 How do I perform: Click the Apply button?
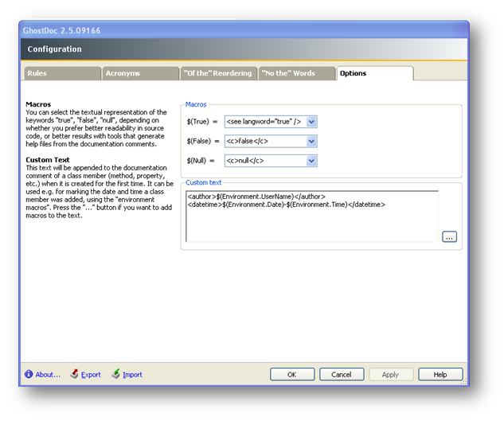point(390,374)
